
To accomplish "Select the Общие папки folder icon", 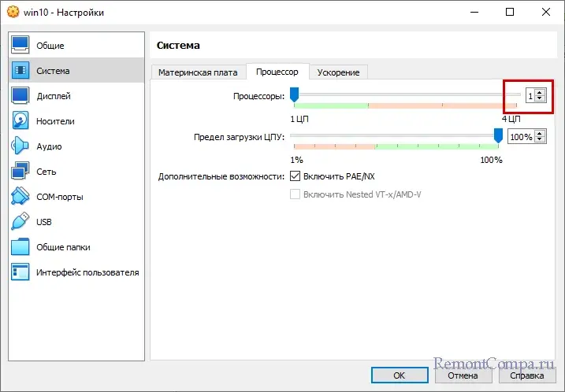I will (x=20, y=247).
